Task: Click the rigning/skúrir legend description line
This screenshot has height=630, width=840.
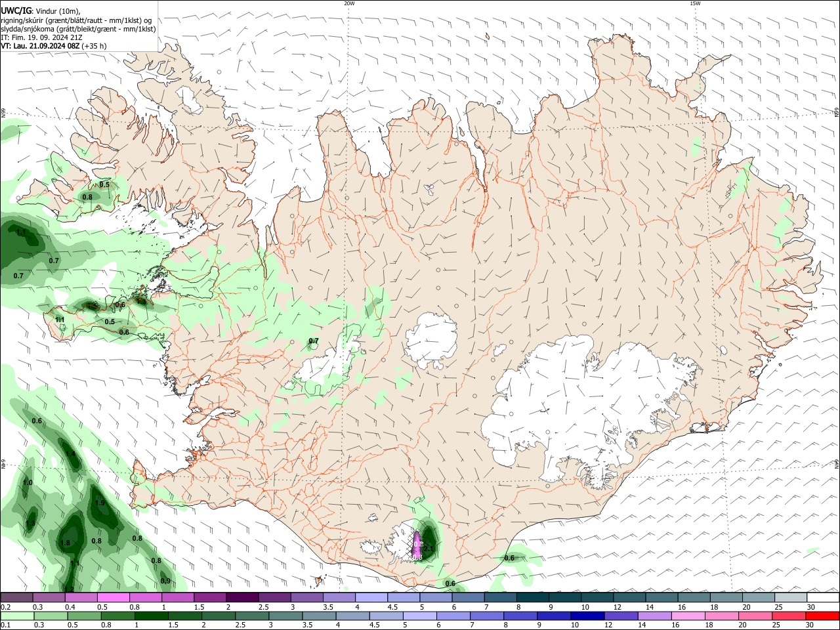Action: (76, 20)
